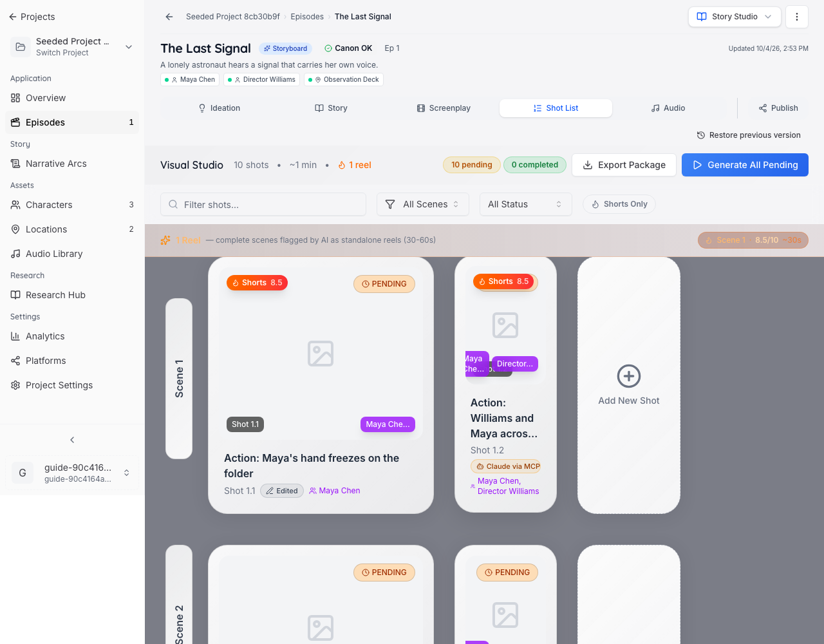This screenshot has height=644, width=824.
Task: Click Export Package button
Action: pyautogui.click(x=624, y=165)
